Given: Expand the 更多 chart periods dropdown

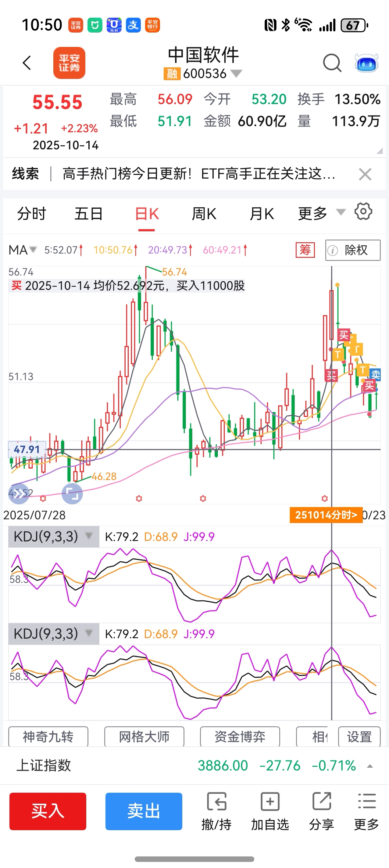Looking at the screenshot, I should point(322,213).
